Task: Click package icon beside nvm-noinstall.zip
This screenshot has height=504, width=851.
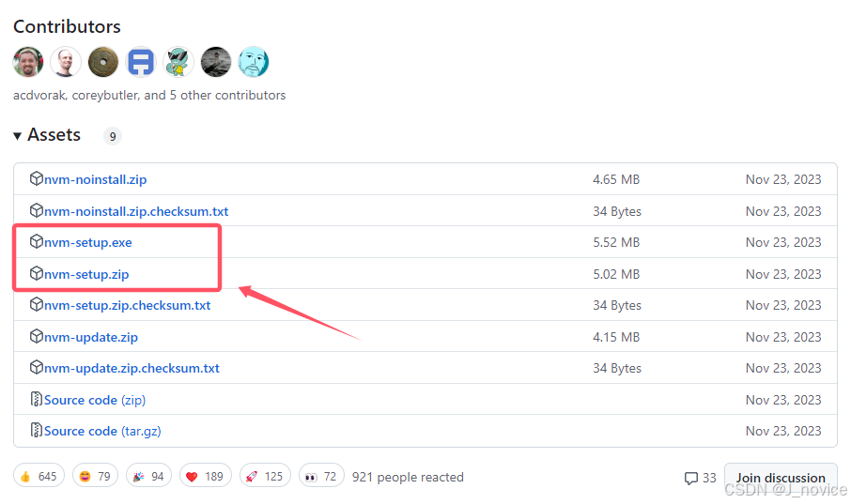Action: (37, 178)
